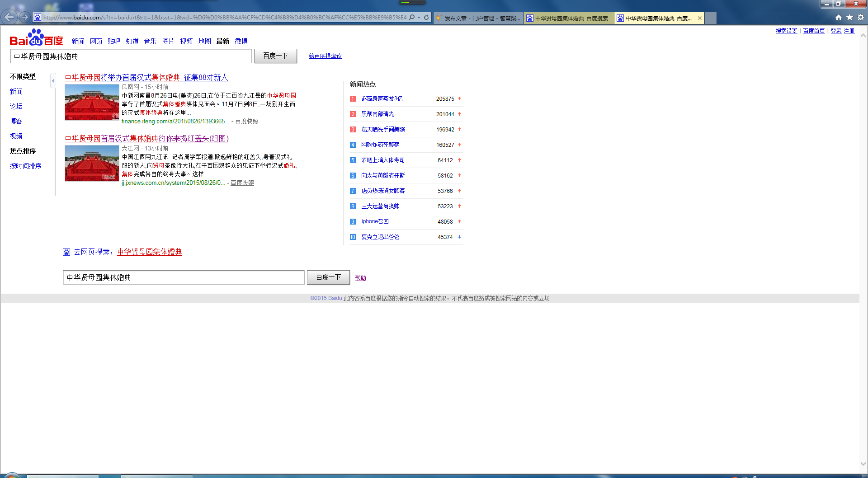
Task: Open the blank new tab button
Action: pyautogui.click(x=711, y=18)
